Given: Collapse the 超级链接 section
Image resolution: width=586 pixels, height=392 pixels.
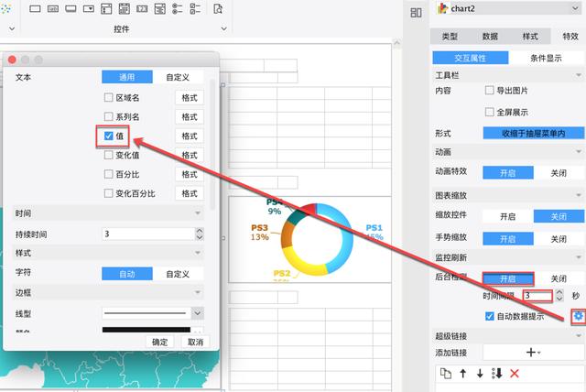Looking at the screenshot, I should [578, 336].
